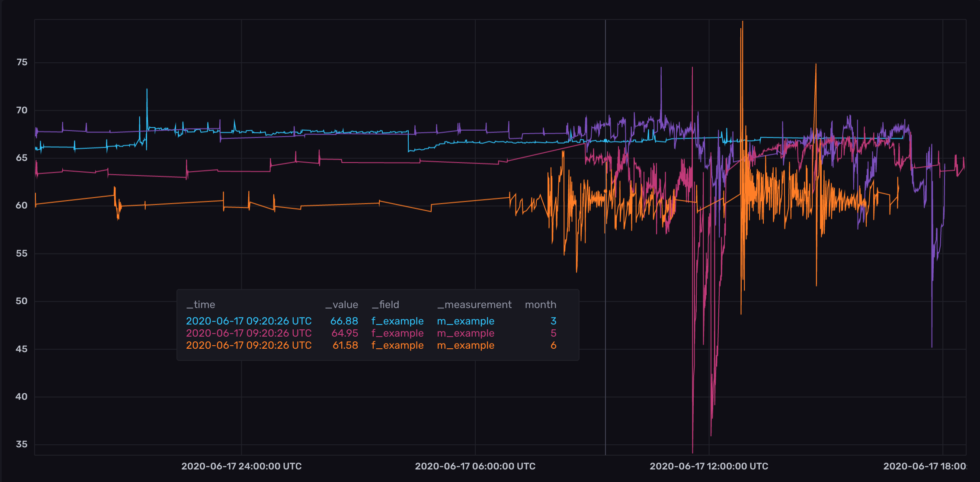The image size is (980, 482).
Task: Click the pink month 5 value
Action: (553, 333)
